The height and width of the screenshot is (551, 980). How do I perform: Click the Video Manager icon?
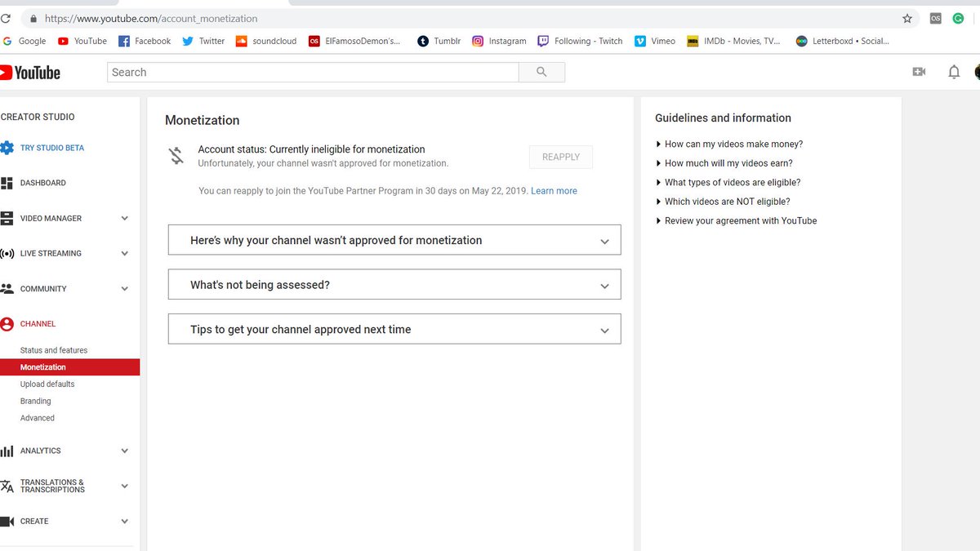7,218
